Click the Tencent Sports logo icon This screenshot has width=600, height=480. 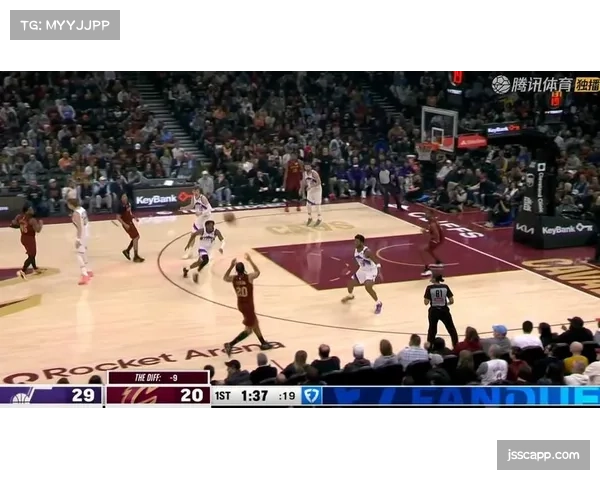(501, 84)
